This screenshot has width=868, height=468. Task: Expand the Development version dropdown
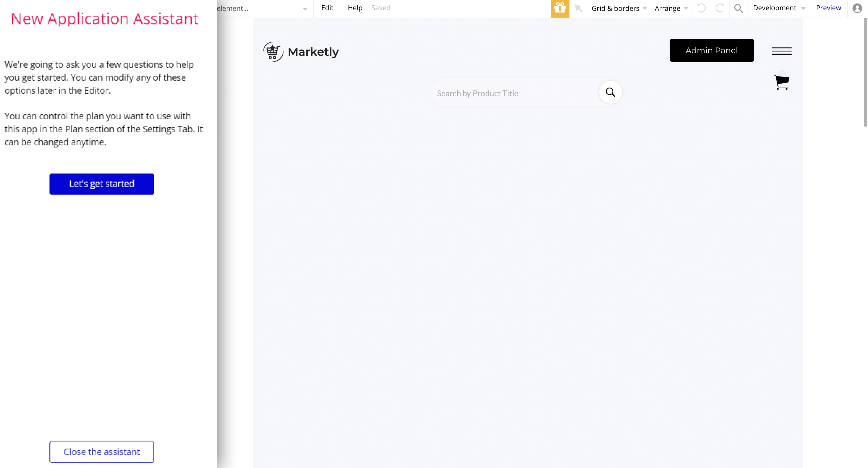pyautogui.click(x=779, y=8)
